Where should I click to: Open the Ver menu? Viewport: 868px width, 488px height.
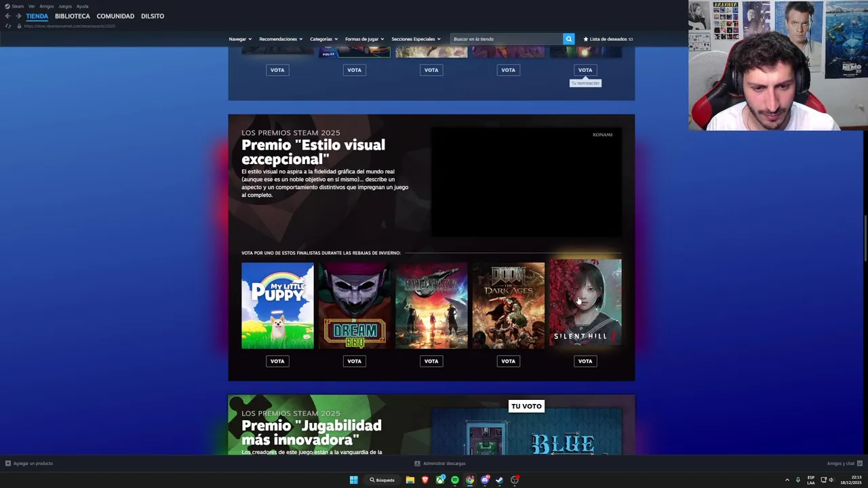32,6
